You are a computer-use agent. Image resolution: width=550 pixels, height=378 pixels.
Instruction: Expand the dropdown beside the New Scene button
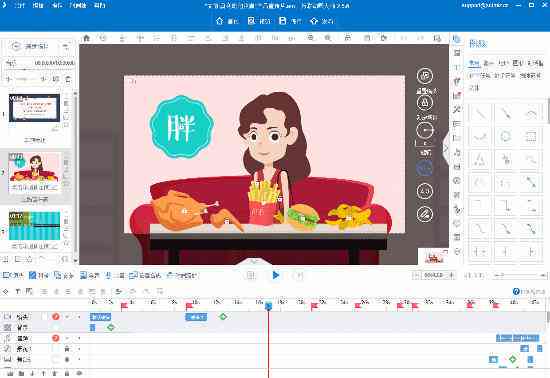(x=66, y=46)
